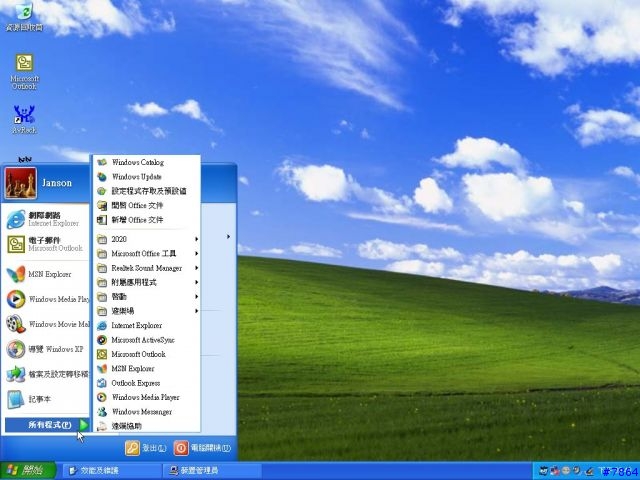Open Microsoft ActiveSync in All Programs
Screen dimensions: 640x480
[147, 340]
